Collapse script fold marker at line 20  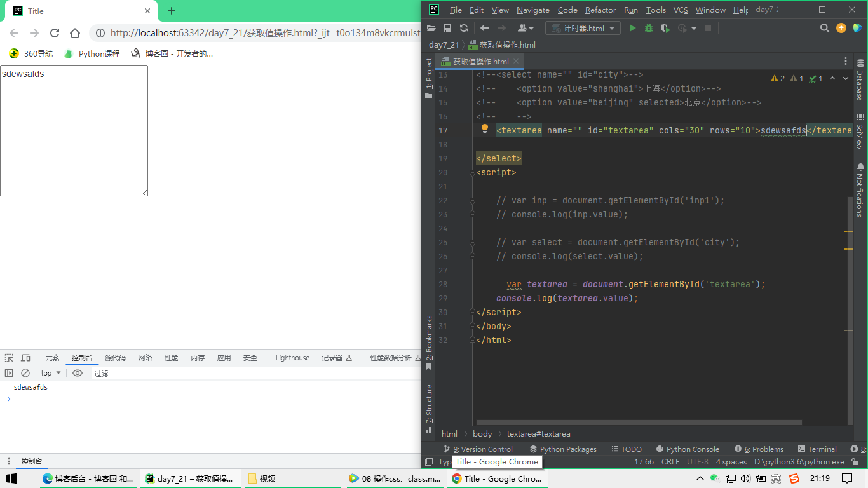click(472, 172)
